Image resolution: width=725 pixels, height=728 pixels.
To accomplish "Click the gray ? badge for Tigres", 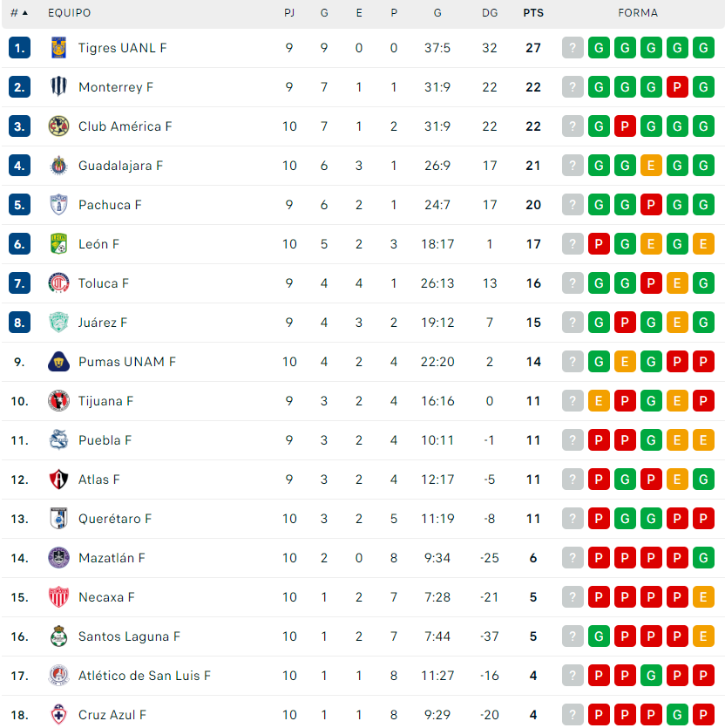I will 573,48.
